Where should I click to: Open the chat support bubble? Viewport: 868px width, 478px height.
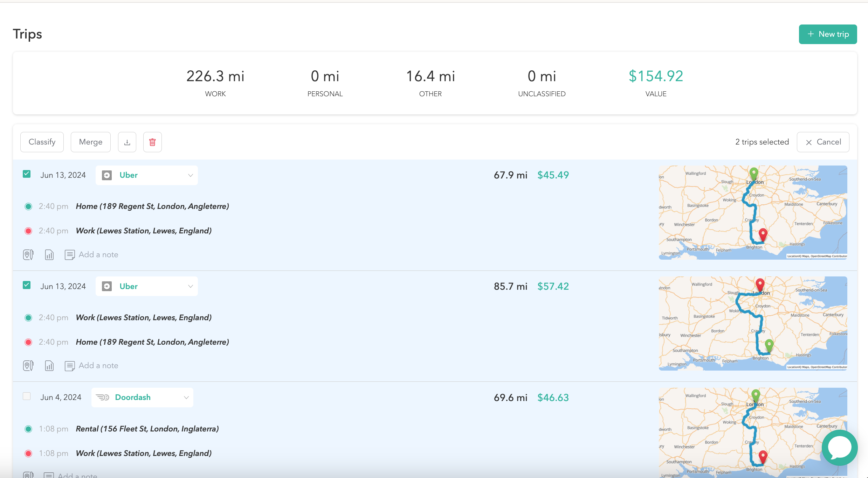click(839, 448)
